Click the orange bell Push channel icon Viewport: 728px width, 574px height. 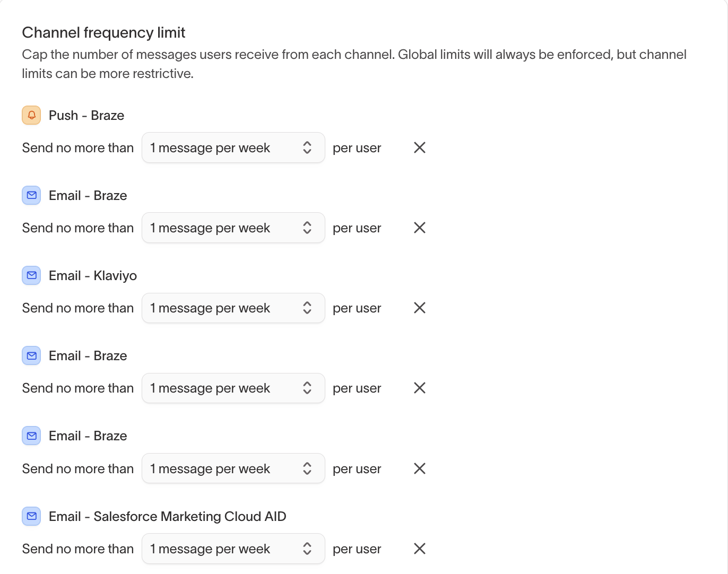[x=31, y=115]
